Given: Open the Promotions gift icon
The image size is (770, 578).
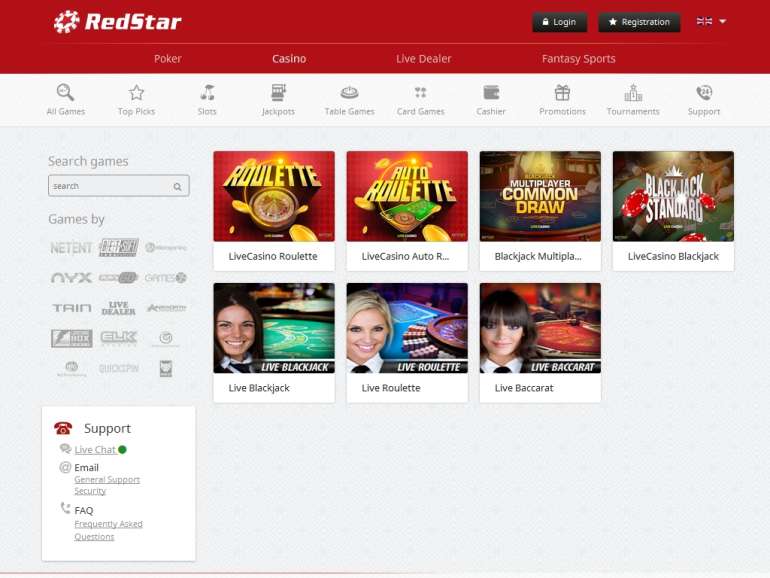Looking at the screenshot, I should pyautogui.click(x=562, y=92).
